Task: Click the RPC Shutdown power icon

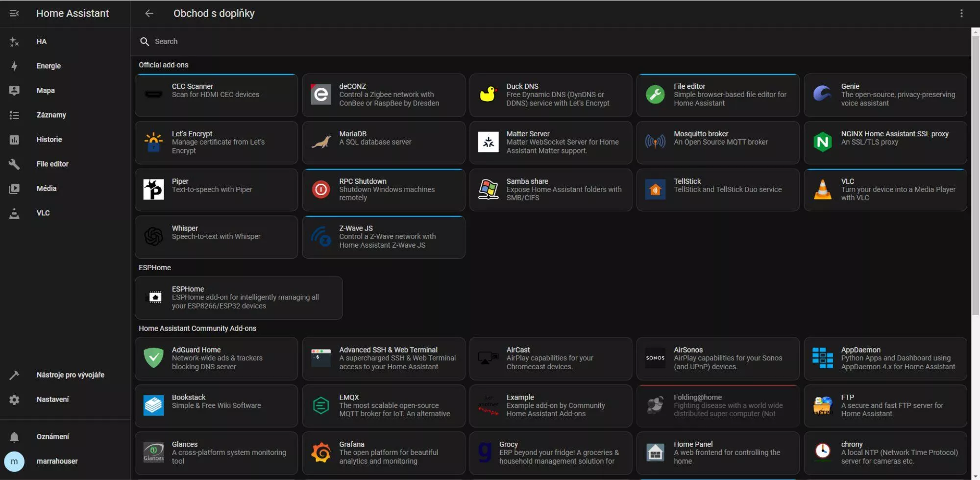Action: 321,189
